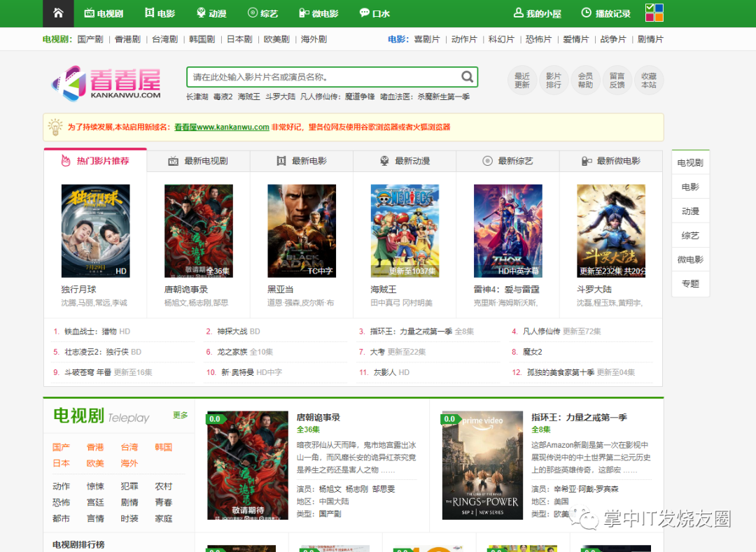Open 综艺 in top green navigation
756x552 pixels.
[x=262, y=13]
